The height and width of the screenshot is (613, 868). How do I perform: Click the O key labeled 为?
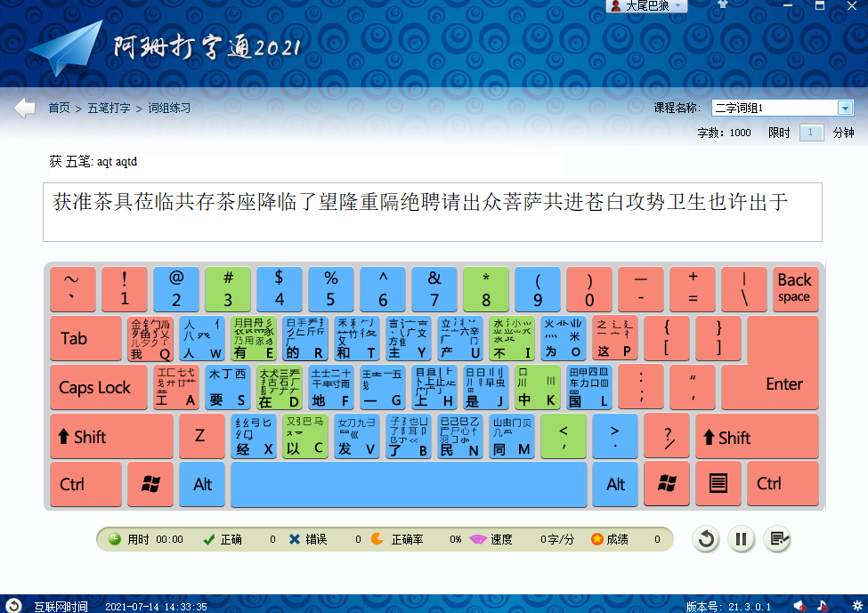tap(563, 338)
